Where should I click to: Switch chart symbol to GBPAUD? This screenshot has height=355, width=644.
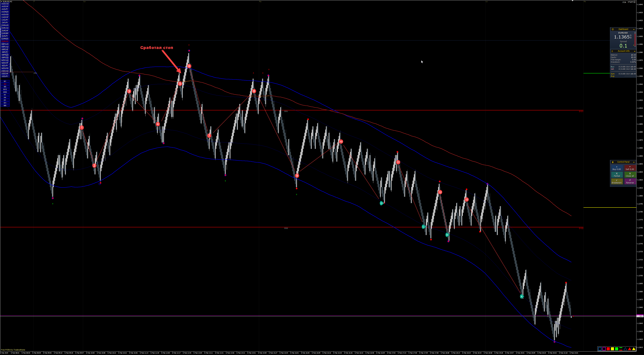click(5, 44)
